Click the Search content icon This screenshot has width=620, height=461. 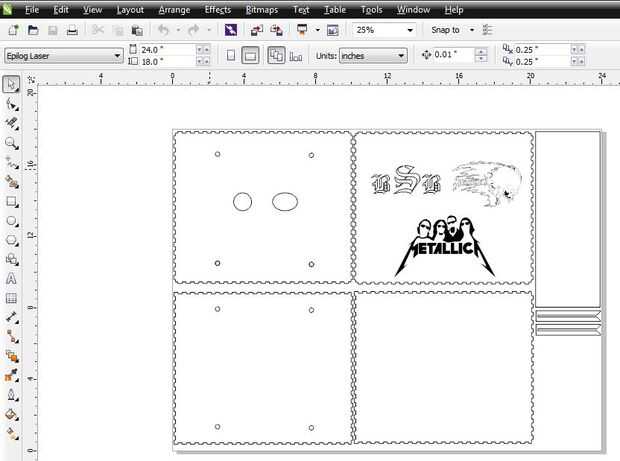(x=231, y=30)
